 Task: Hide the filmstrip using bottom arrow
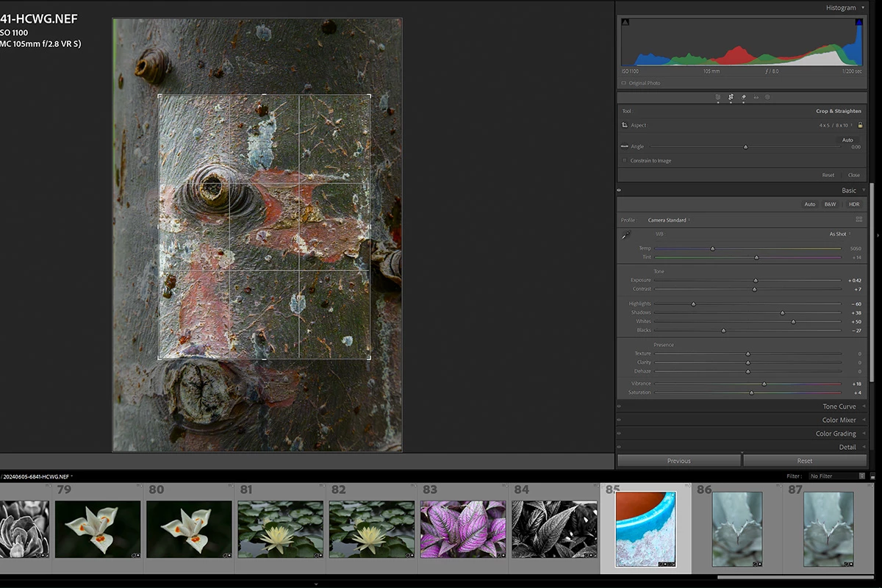[x=316, y=584]
